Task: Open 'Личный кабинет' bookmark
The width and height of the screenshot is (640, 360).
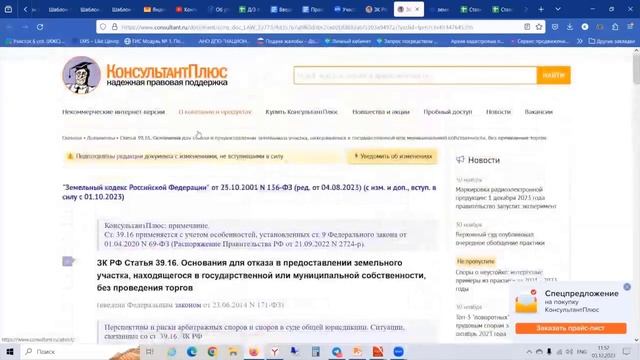Action: tap(347, 41)
